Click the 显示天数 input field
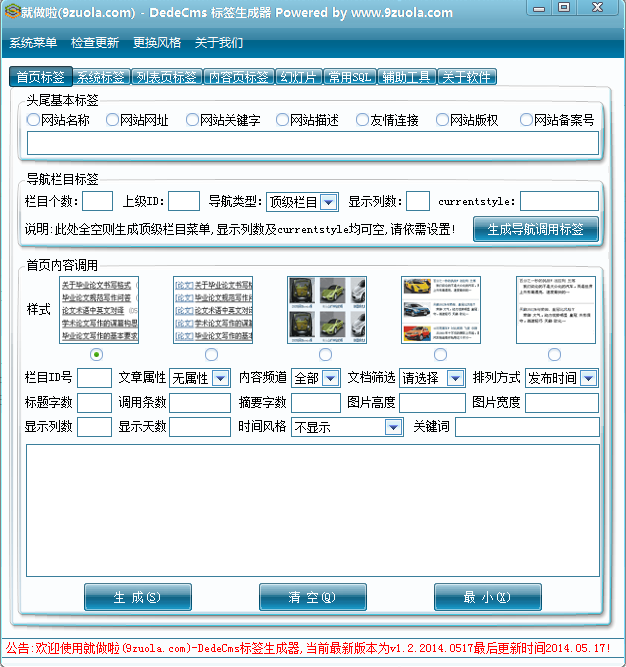 pos(200,427)
